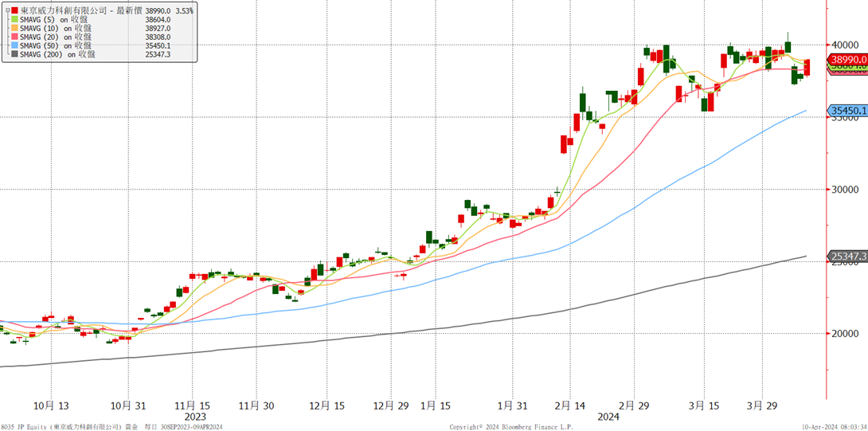Click 11月 15 date axis label
The image size is (868, 431).
pos(192,406)
